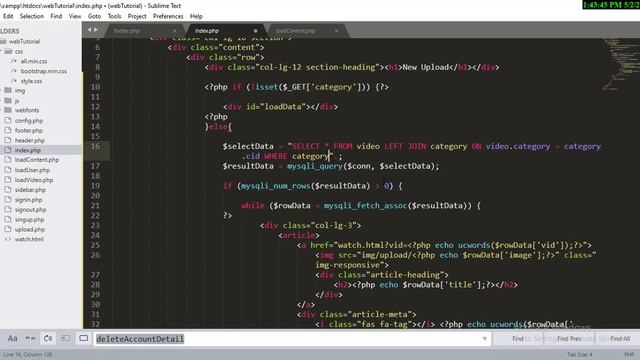Go to next tab with right arrow
Image resolution: width=640 pixels, height=360 pixels.
pyautogui.click(x=96, y=29)
